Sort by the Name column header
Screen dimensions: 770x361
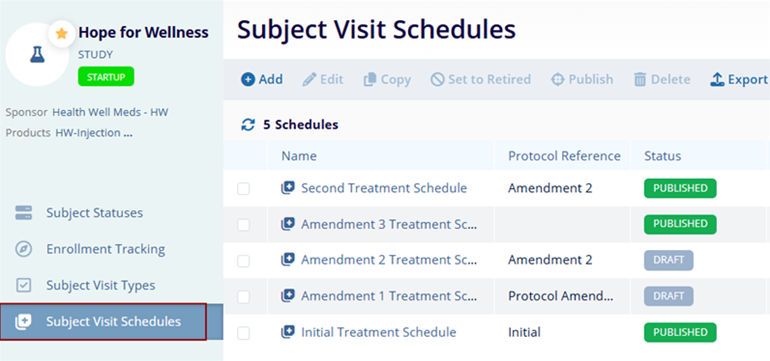point(299,156)
